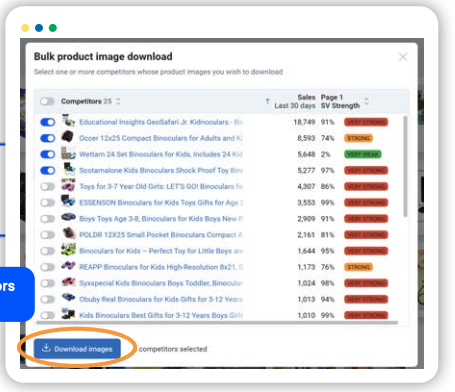
Task: Disable the Educational Insights GeoSafari toggle
Action: [48, 122]
